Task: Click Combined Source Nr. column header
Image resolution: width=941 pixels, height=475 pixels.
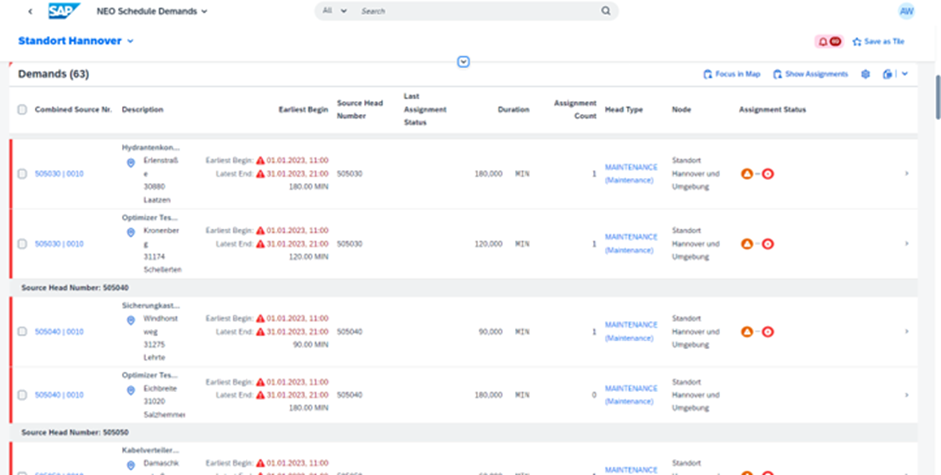Action: [x=73, y=110]
